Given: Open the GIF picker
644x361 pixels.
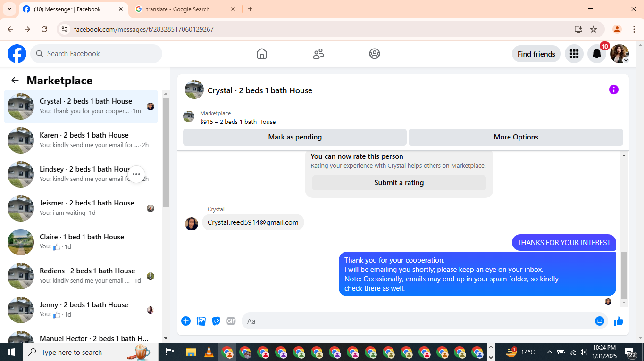Looking at the screenshot, I should tap(231, 321).
